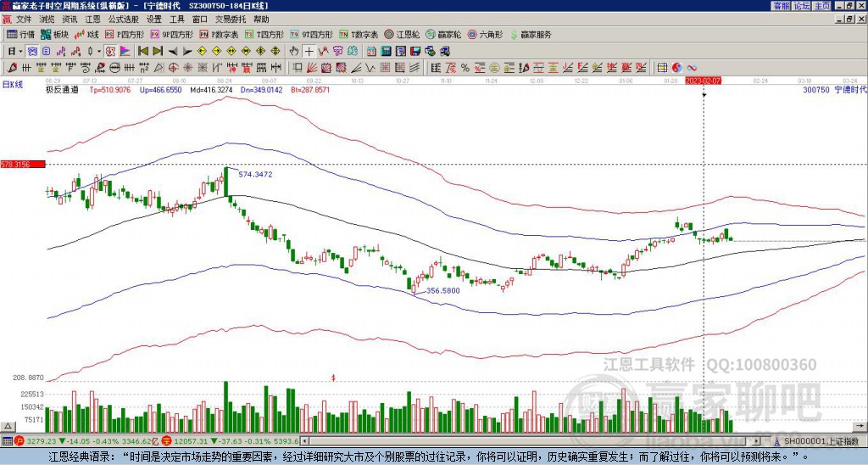Open the 设置 menu
868x465 pixels.
tap(154, 20)
